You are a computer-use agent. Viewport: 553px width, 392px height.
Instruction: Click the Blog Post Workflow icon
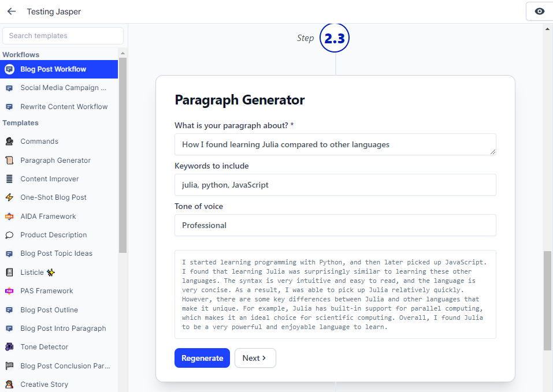pyautogui.click(x=9, y=69)
